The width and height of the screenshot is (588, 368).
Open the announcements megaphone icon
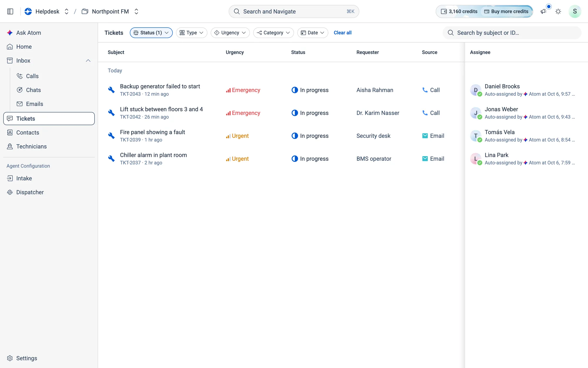coord(543,11)
